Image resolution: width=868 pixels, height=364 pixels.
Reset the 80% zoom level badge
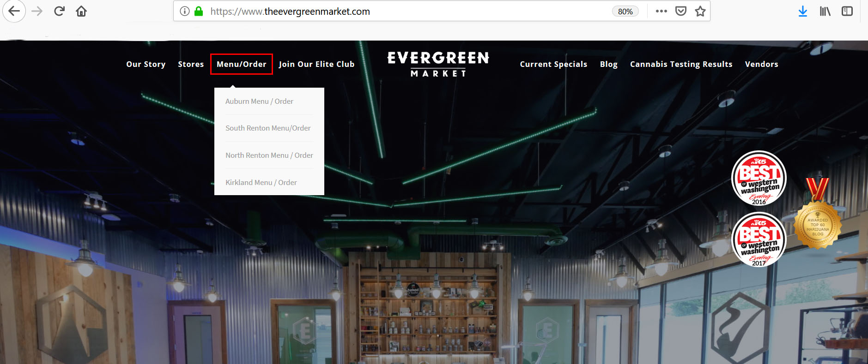point(625,12)
